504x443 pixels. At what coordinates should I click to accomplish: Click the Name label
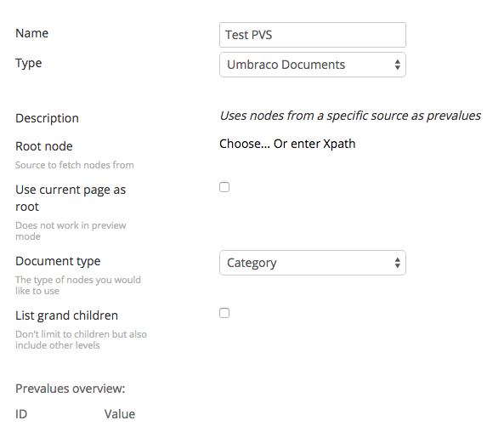click(31, 33)
